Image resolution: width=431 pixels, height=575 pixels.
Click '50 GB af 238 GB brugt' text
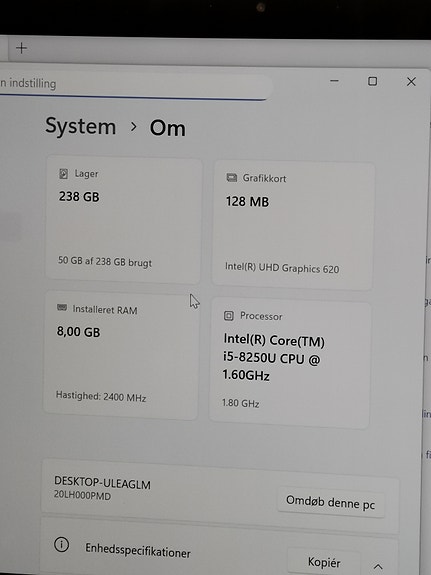[x=105, y=262]
